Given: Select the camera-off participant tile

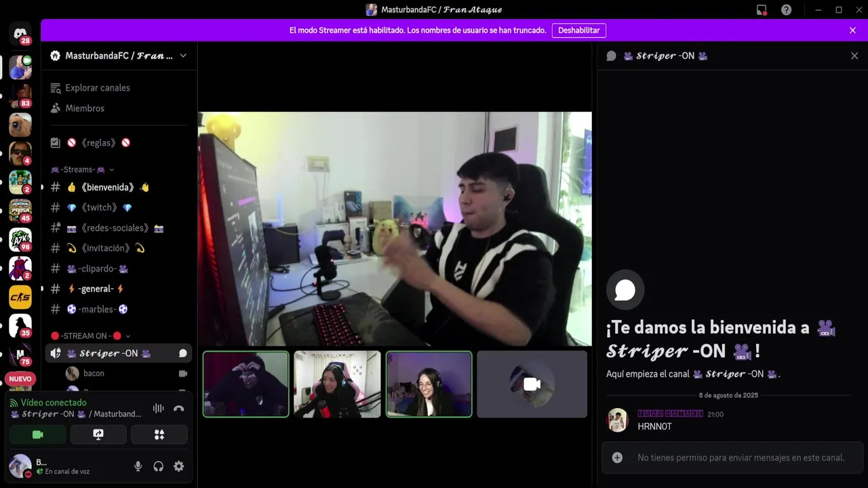Looking at the screenshot, I should (x=532, y=384).
